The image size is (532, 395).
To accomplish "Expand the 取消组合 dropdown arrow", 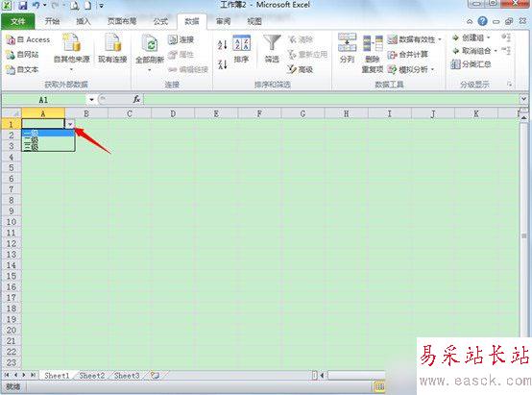I will [496, 51].
